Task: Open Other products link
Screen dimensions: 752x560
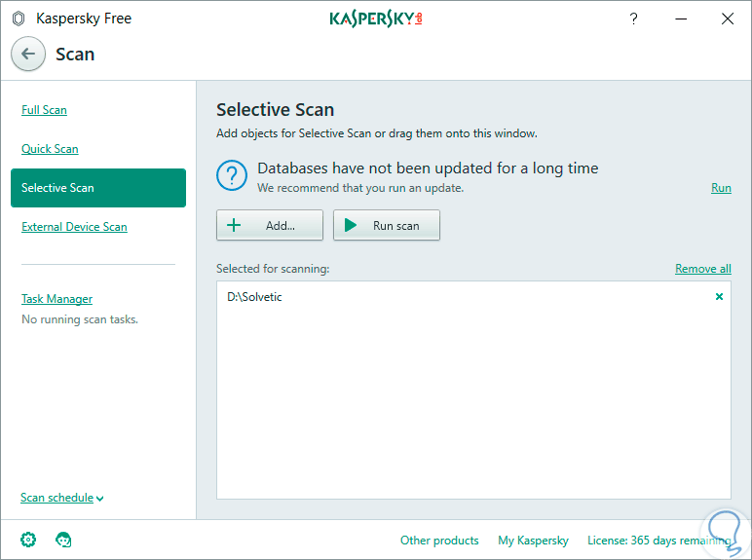Action: [x=439, y=541]
